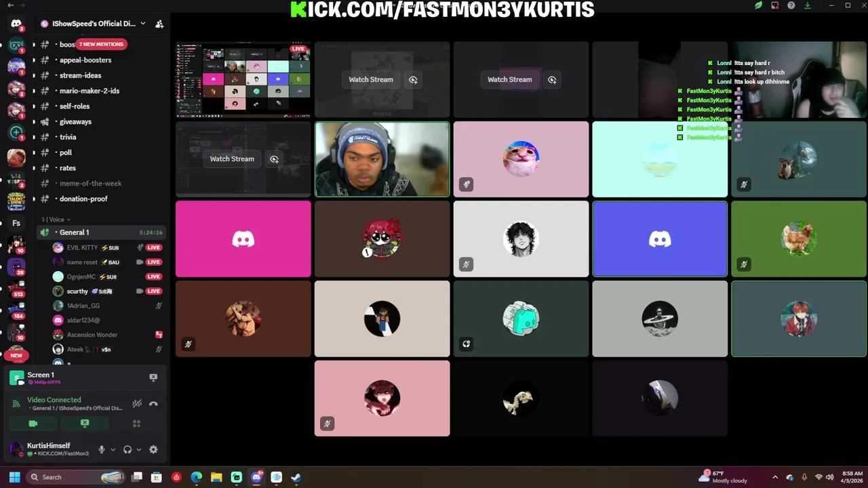Watch Stream on the second-row left tile
Viewport: 868px width, 488px height.
pos(232,159)
